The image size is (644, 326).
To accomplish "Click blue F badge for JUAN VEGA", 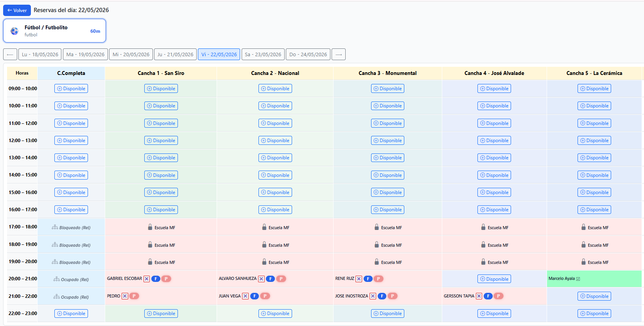I will pyautogui.click(x=255, y=296).
